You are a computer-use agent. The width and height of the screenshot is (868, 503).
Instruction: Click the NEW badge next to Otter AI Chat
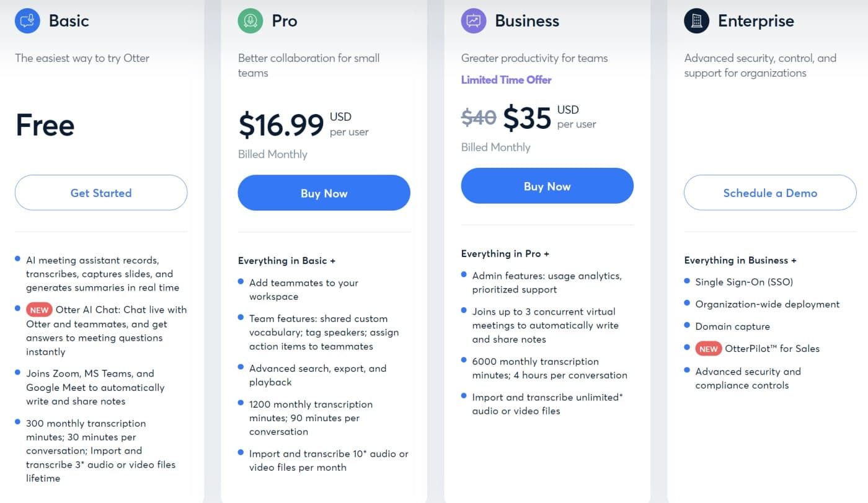click(x=38, y=310)
